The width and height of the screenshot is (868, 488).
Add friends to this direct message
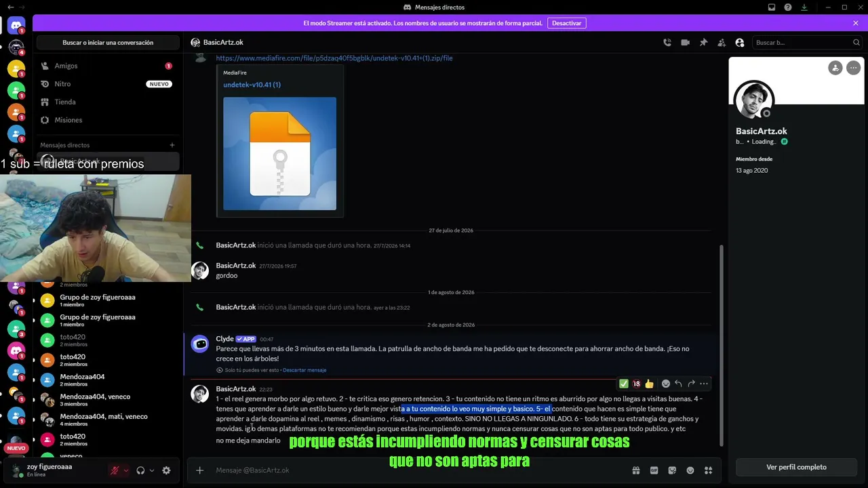(x=722, y=42)
